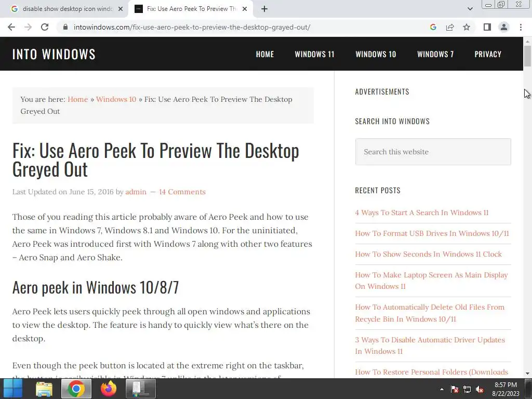
Task: Open PRIVACY navigation item
Action: point(488,54)
